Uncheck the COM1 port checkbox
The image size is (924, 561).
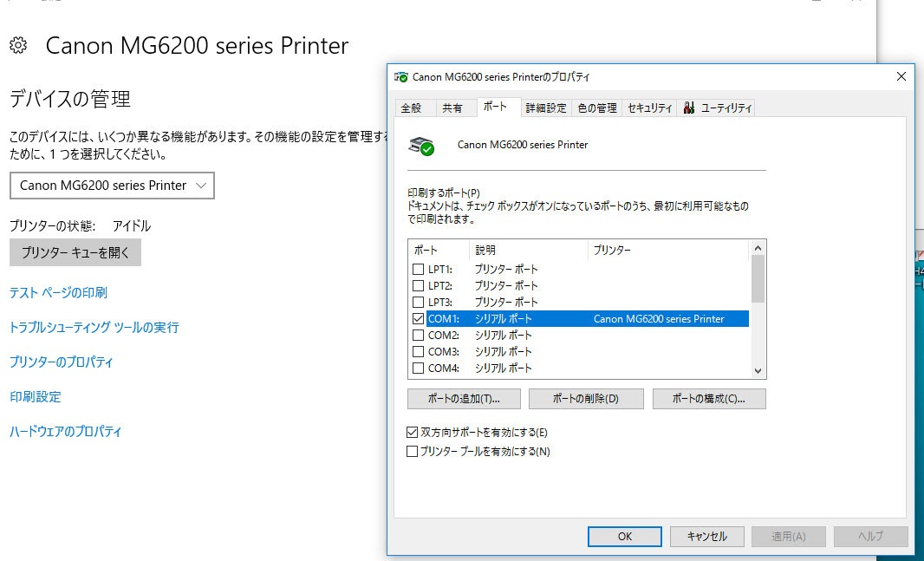(x=418, y=319)
